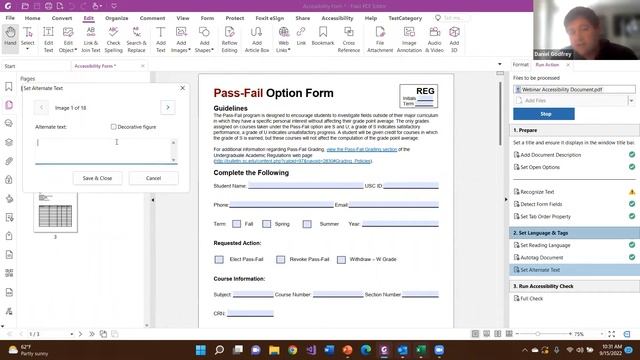Start Reflow Editing
This screenshot has height=360, width=640.
point(229,39)
